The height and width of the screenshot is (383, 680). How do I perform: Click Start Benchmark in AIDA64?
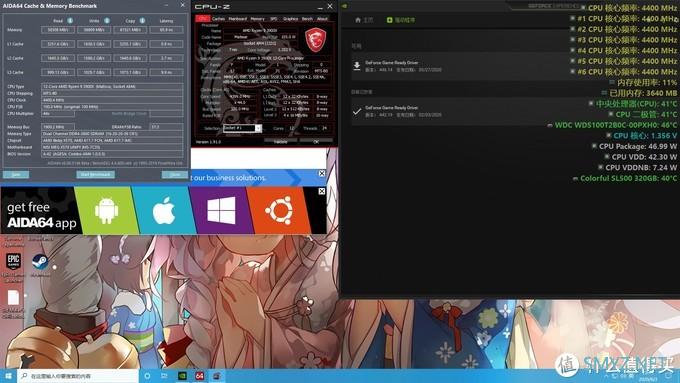[96, 174]
